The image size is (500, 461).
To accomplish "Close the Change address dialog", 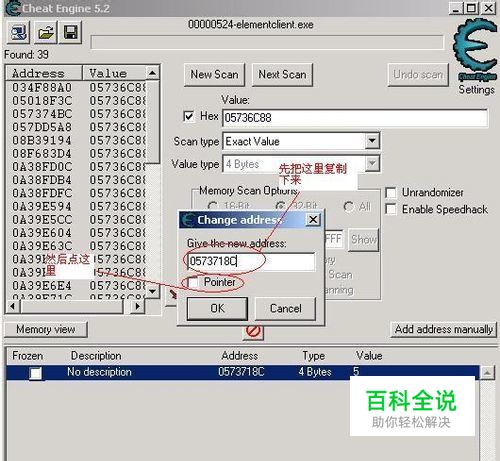I will click(x=313, y=220).
